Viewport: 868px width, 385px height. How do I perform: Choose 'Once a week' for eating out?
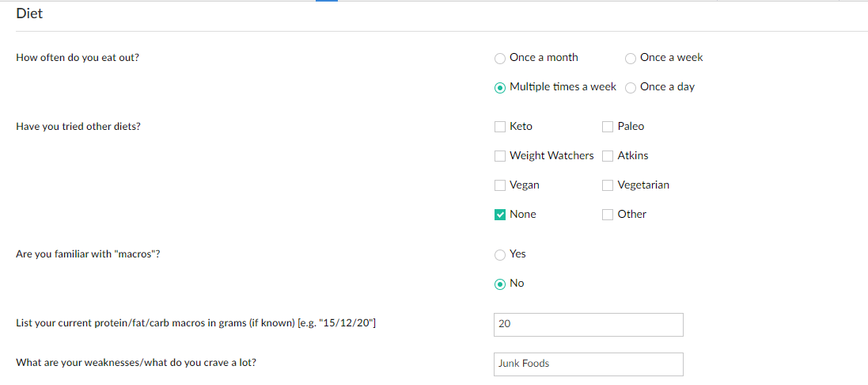(x=631, y=58)
